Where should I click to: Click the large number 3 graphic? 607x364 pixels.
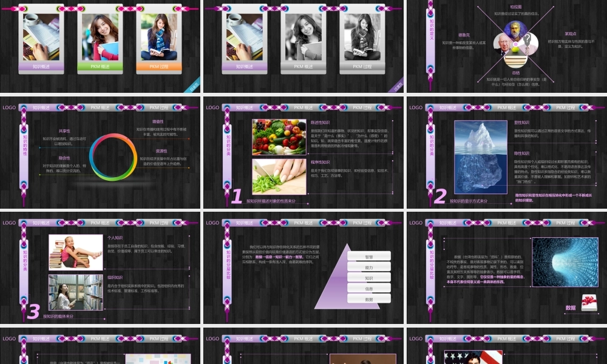click(x=33, y=311)
